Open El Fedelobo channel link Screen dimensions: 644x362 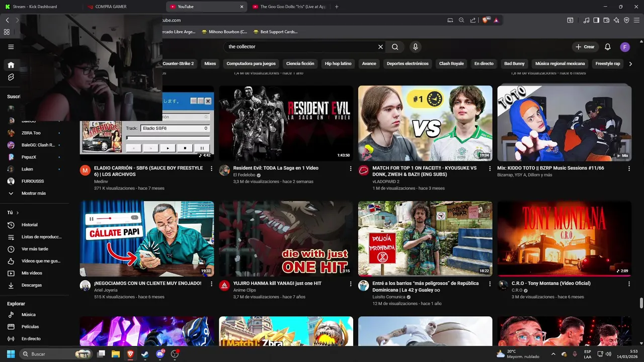(245, 175)
